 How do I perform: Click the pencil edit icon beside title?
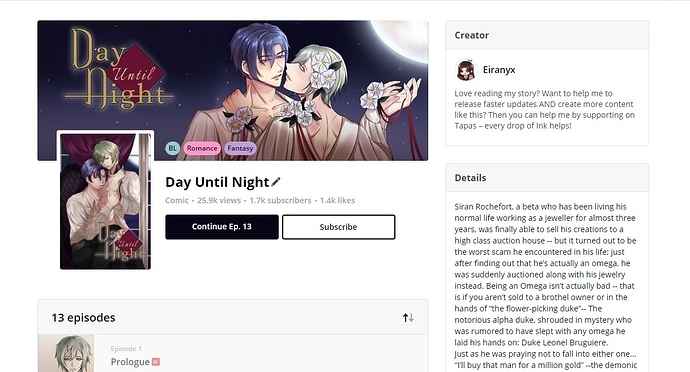tap(276, 182)
